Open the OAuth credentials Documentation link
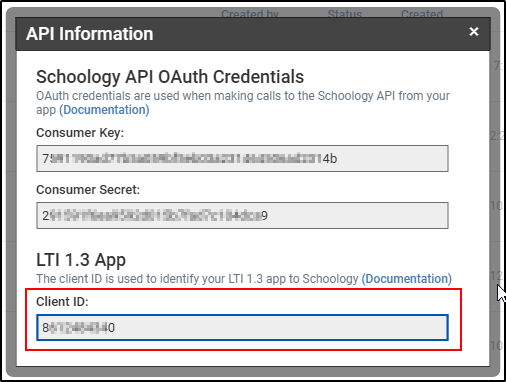Screen dimensions: 506x382 click(104, 110)
